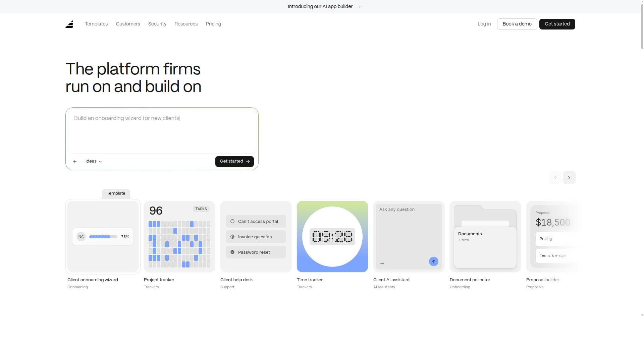Click the Introducing our AI app builder banner

coord(320,6)
